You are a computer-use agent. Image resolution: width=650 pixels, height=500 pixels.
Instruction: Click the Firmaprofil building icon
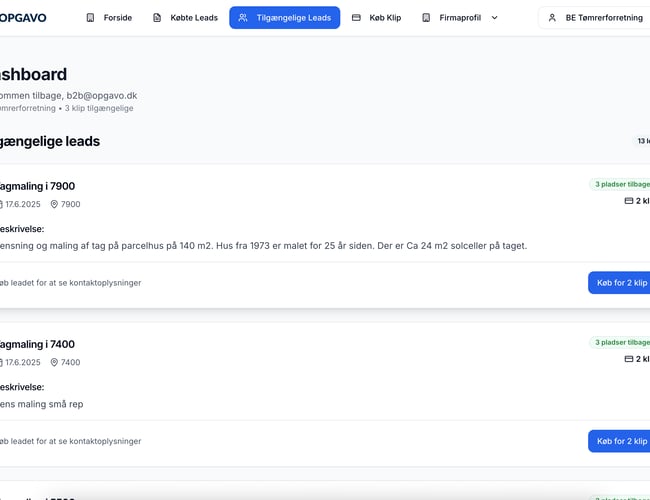[x=426, y=18]
